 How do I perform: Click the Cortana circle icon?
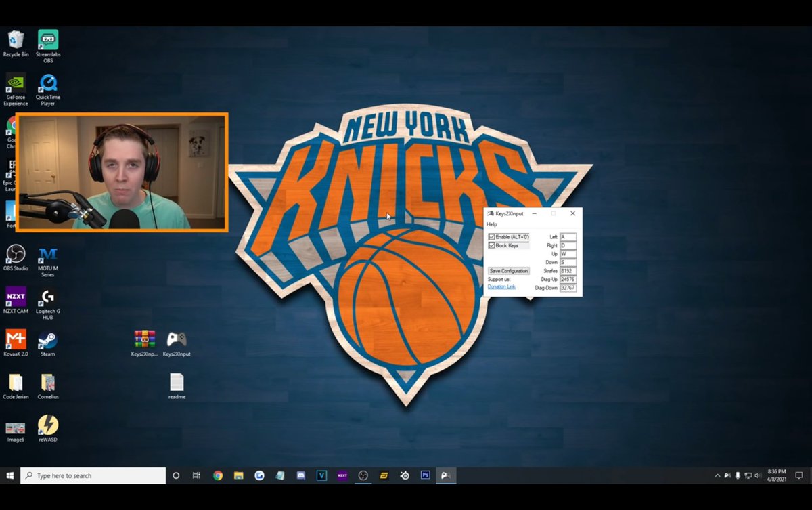176,475
